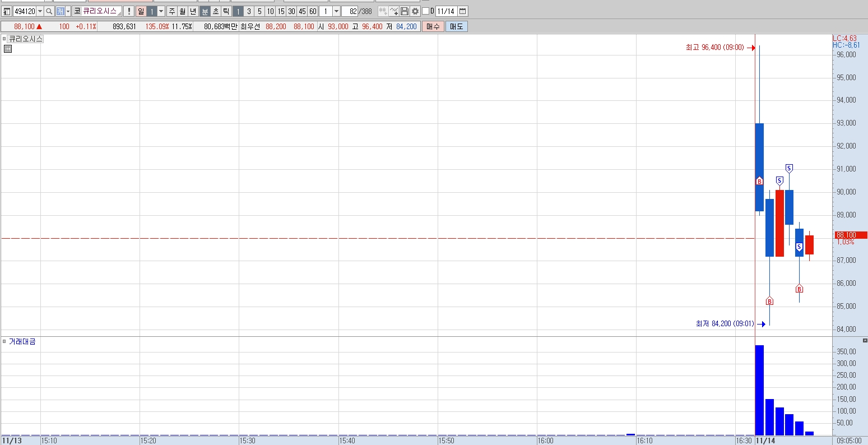Click the save chart floppy-disk icon
Viewport: 868px width, 445px height.
(x=405, y=11)
